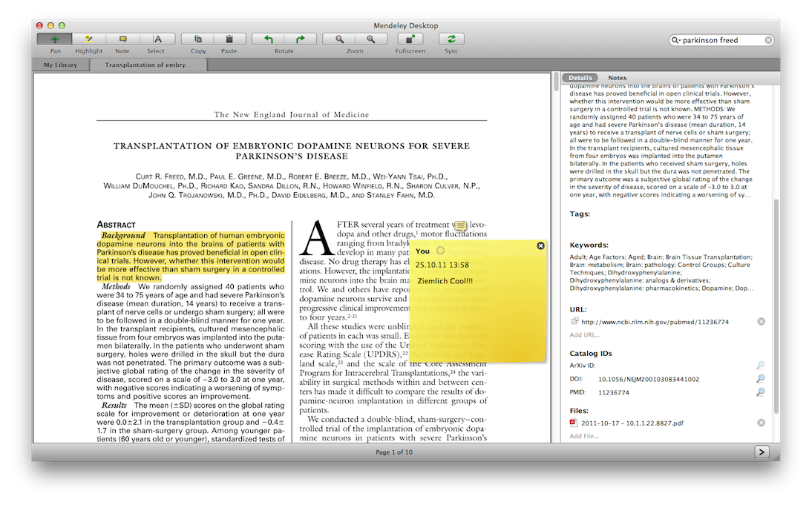Select the Transplantation of embry... tab
This screenshot has height=505, width=812.
pos(148,65)
